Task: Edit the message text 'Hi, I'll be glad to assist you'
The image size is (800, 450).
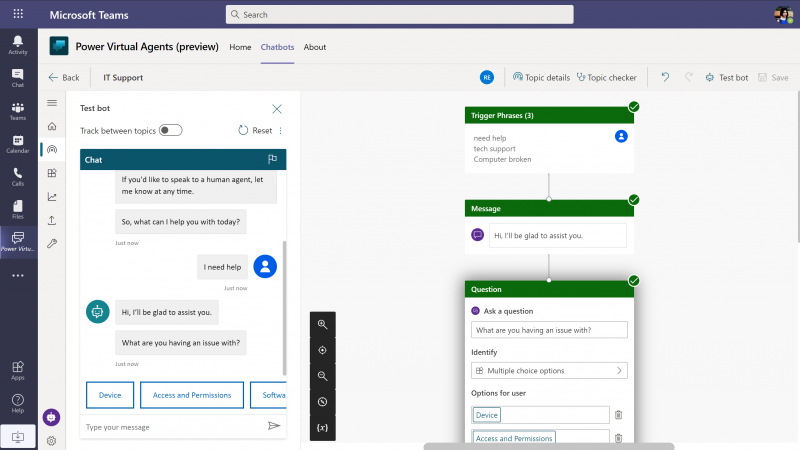Action: pyautogui.click(x=558, y=236)
